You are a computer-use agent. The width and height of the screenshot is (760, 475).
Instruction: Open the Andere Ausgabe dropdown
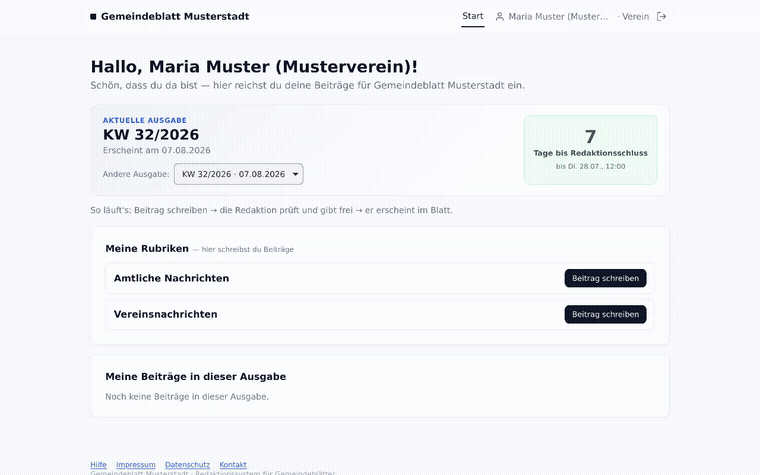tap(238, 174)
